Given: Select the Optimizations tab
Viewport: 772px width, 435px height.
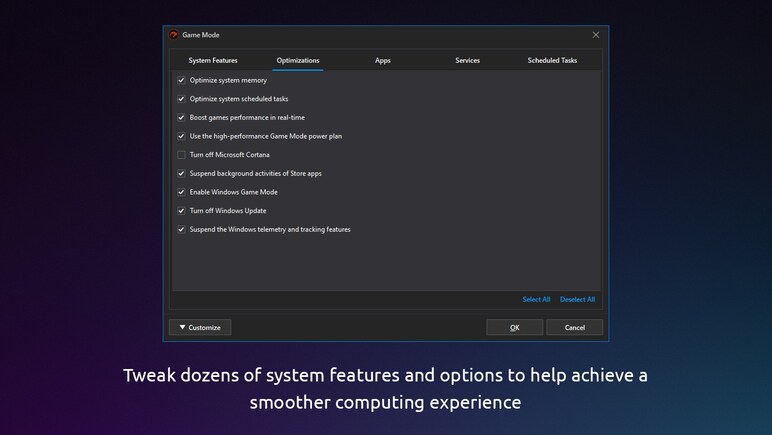Looking at the screenshot, I should tap(298, 60).
